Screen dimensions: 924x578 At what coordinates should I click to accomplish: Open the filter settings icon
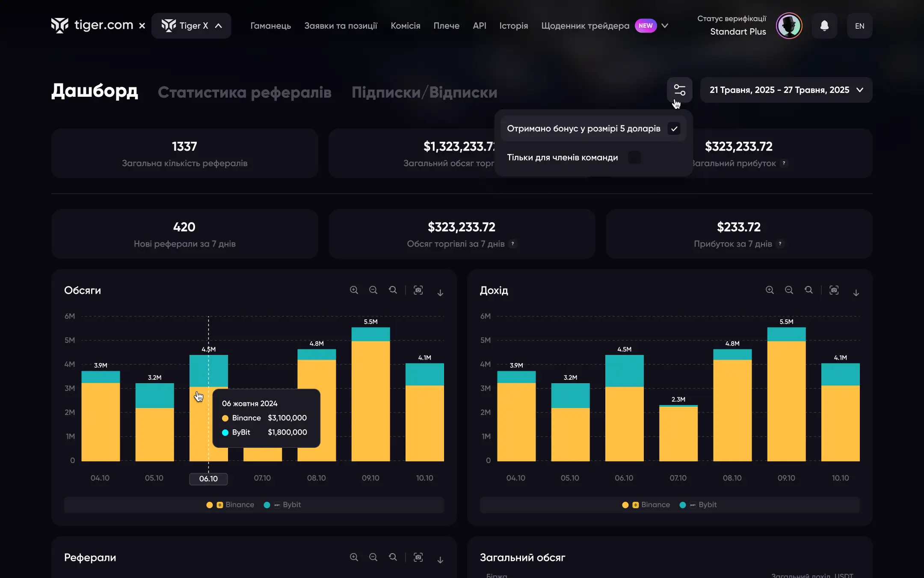[x=679, y=90]
